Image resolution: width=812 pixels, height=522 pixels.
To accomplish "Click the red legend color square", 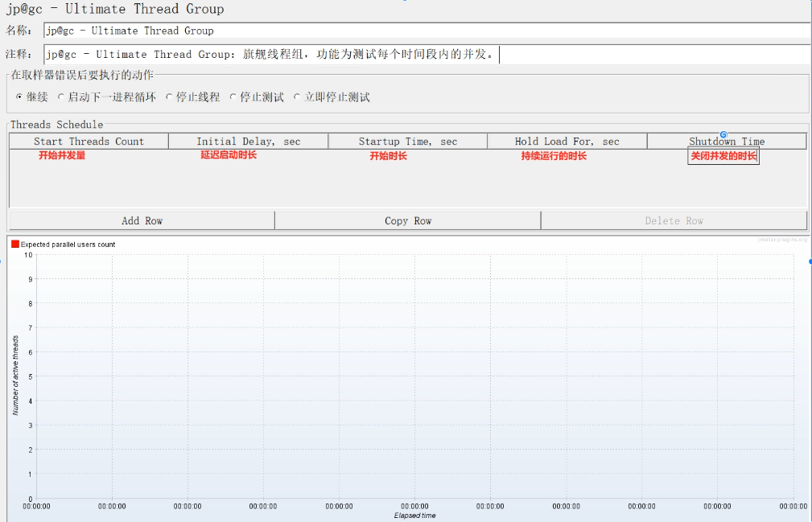I will pyautogui.click(x=15, y=244).
